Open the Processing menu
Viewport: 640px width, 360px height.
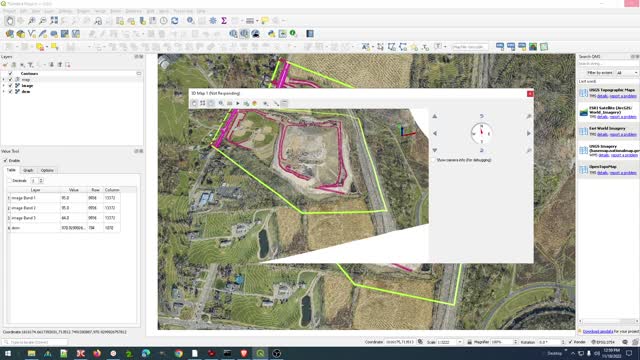click(x=183, y=11)
